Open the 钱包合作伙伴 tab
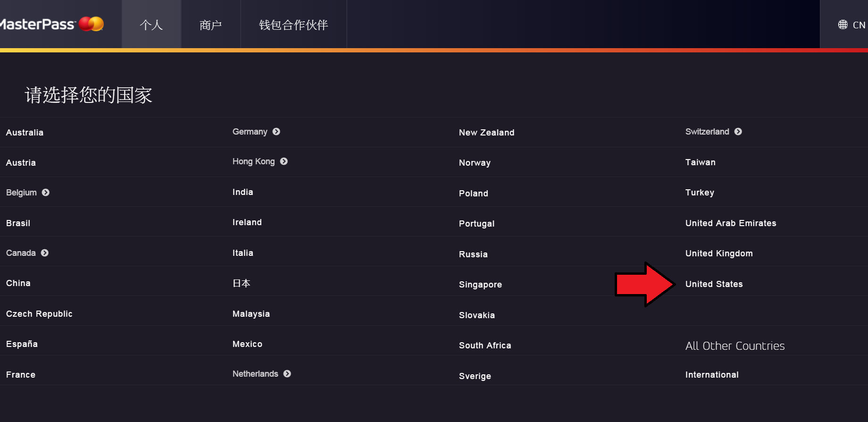The width and height of the screenshot is (868, 422). (293, 25)
